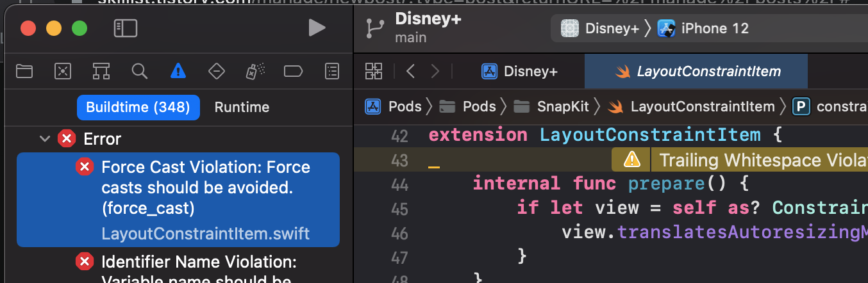Viewport: 868px width, 283px height.
Task: Click 'LayoutConstraintItem' in the extension line
Action: point(650,136)
